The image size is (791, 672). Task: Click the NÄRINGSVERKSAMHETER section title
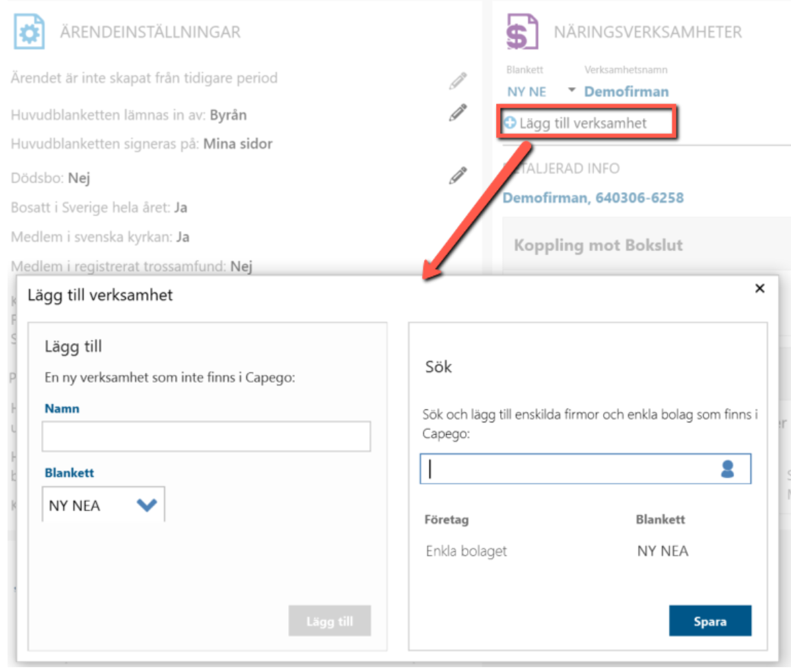point(648,32)
